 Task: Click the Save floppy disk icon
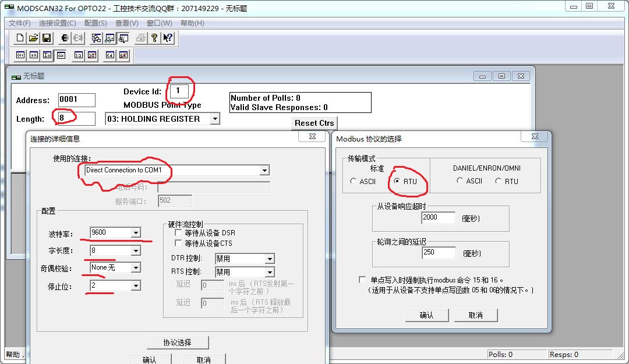pyautogui.click(x=47, y=38)
